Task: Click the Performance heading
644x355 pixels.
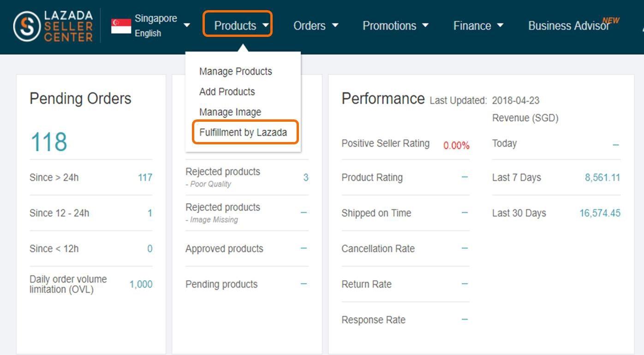Action: tap(383, 99)
